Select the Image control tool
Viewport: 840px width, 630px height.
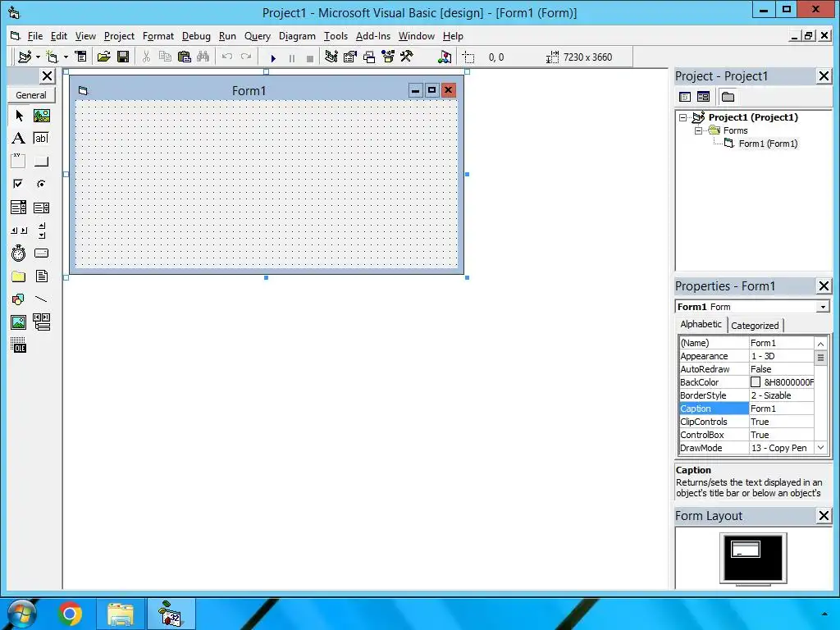tap(19, 322)
